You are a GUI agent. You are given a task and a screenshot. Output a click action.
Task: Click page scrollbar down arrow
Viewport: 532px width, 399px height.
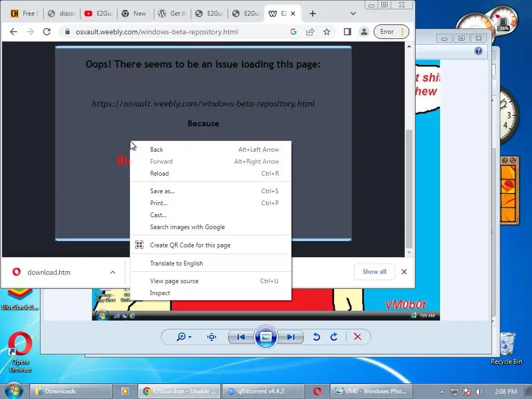tap(409, 252)
